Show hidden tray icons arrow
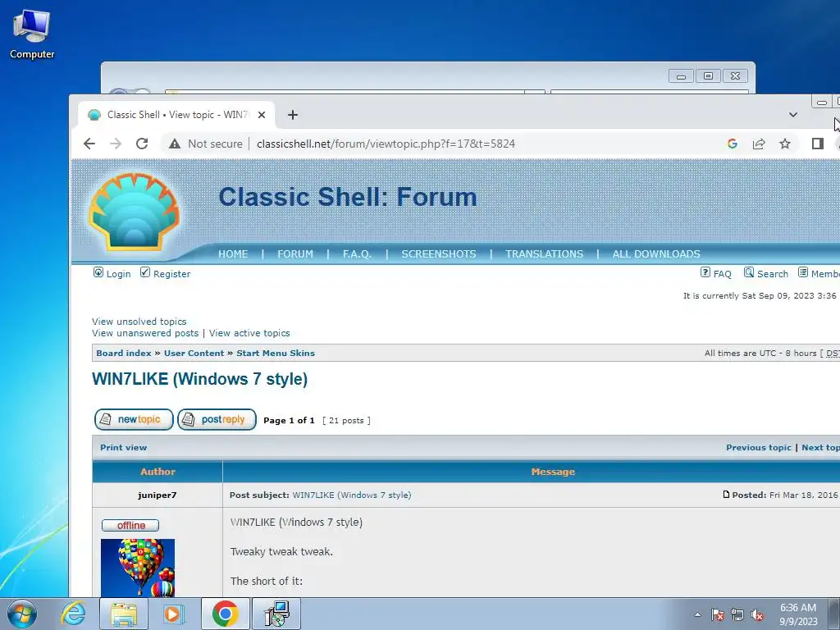The height and width of the screenshot is (630, 840). click(697, 614)
